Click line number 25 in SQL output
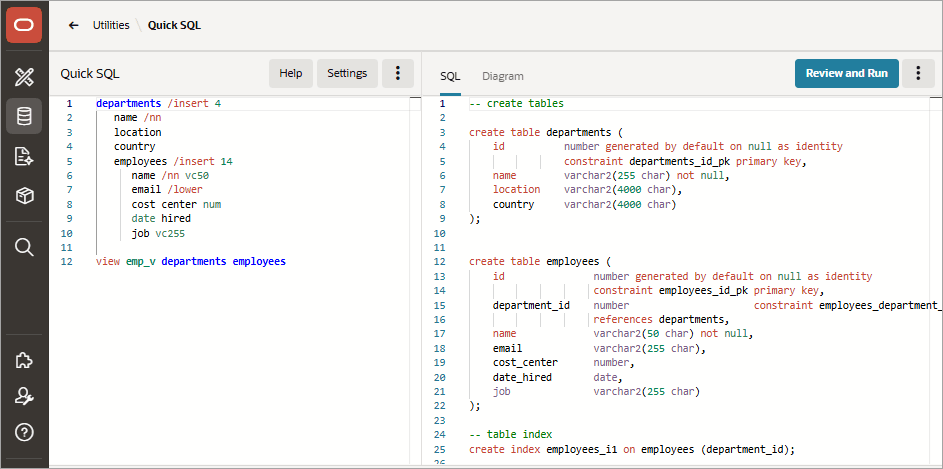The width and height of the screenshot is (943, 469). pyautogui.click(x=439, y=449)
